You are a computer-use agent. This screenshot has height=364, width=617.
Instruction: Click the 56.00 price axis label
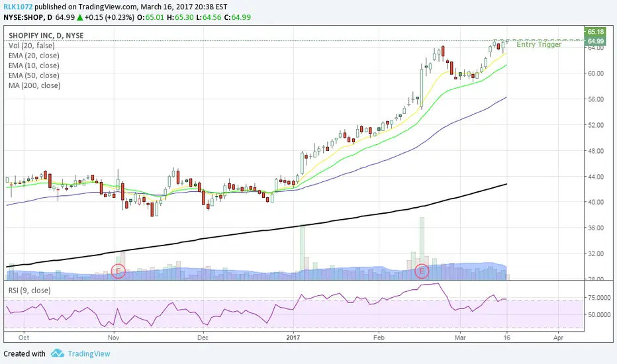[x=596, y=99]
